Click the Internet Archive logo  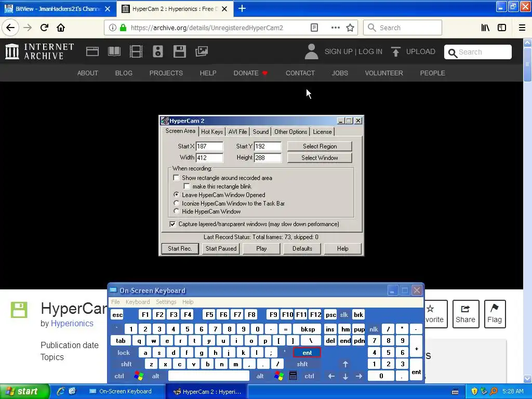click(x=39, y=51)
